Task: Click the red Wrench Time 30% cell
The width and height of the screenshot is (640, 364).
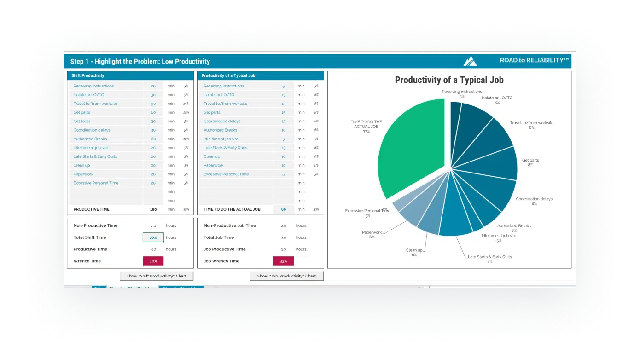Action: [153, 261]
